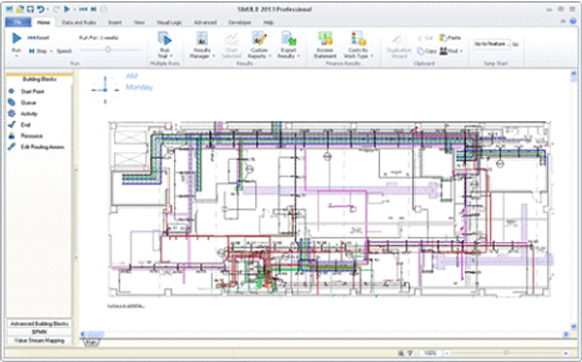Click the blue Help circle icon
582x362 pixels.
point(573,22)
